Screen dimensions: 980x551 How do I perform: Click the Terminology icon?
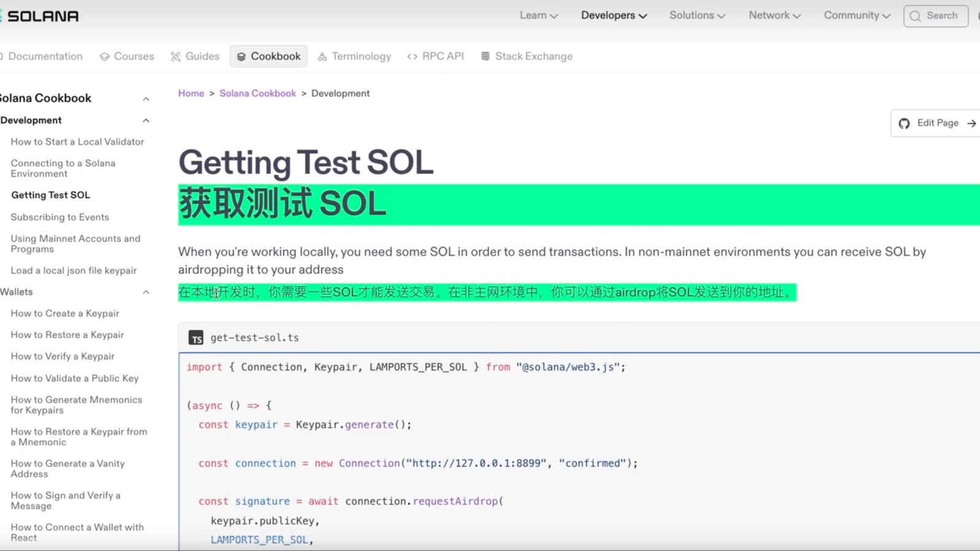322,57
